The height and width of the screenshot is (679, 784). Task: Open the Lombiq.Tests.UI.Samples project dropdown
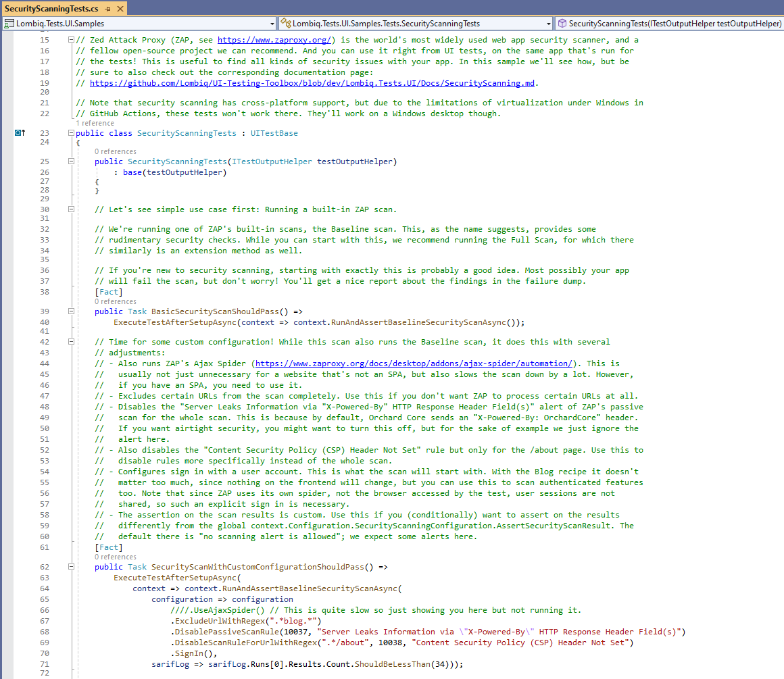click(x=139, y=24)
